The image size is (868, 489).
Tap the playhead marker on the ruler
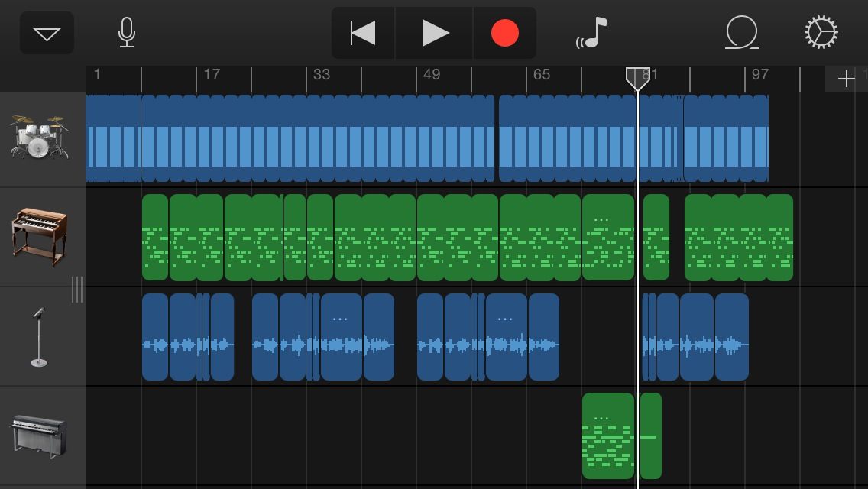pos(637,79)
